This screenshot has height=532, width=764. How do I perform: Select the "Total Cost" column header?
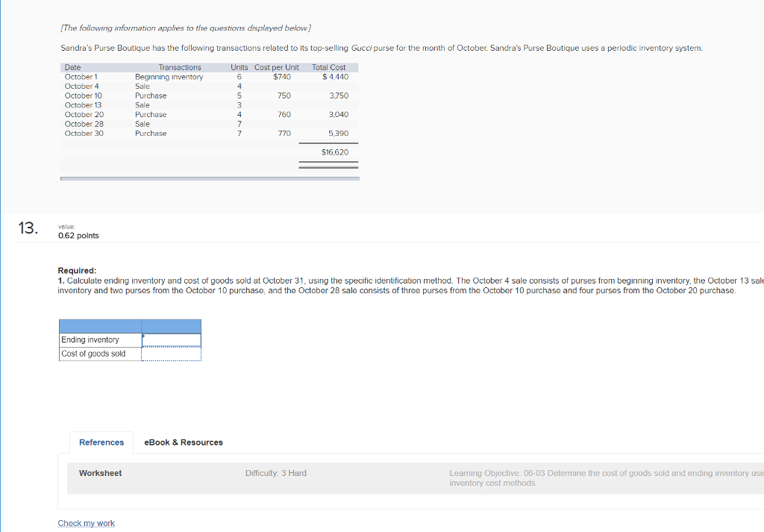(x=329, y=67)
